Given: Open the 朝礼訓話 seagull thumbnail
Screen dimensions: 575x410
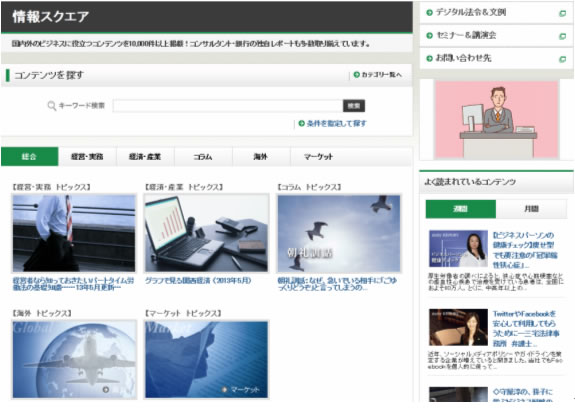Looking at the screenshot, I should pos(339,233).
